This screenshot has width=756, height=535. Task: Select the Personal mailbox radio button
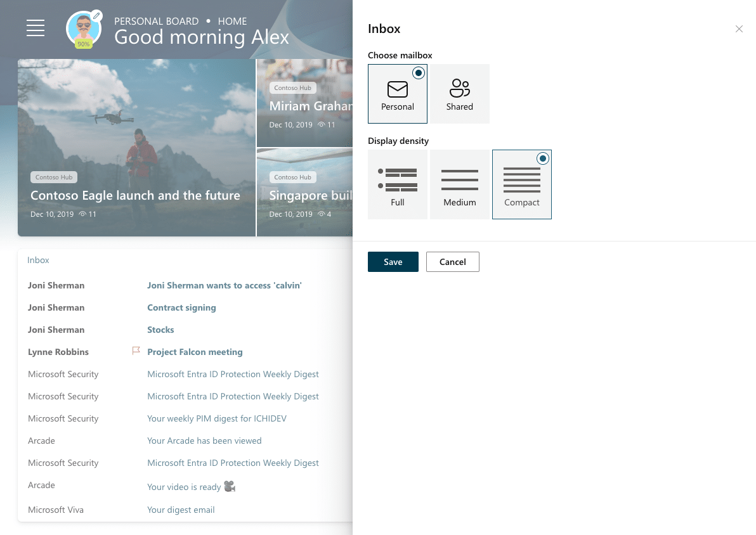(419, 73)
